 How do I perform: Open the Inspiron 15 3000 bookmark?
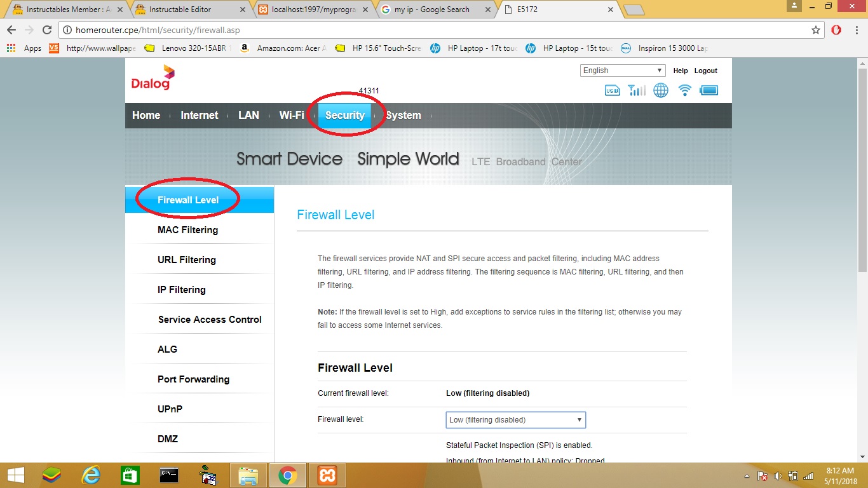(665, 48)
